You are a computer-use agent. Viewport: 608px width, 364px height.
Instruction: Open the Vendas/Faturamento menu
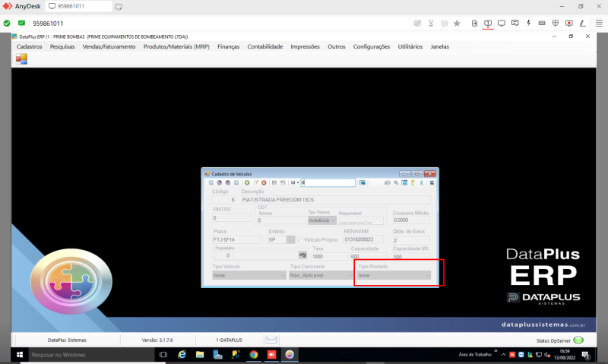pyautogui.click(x=109, y=46)
